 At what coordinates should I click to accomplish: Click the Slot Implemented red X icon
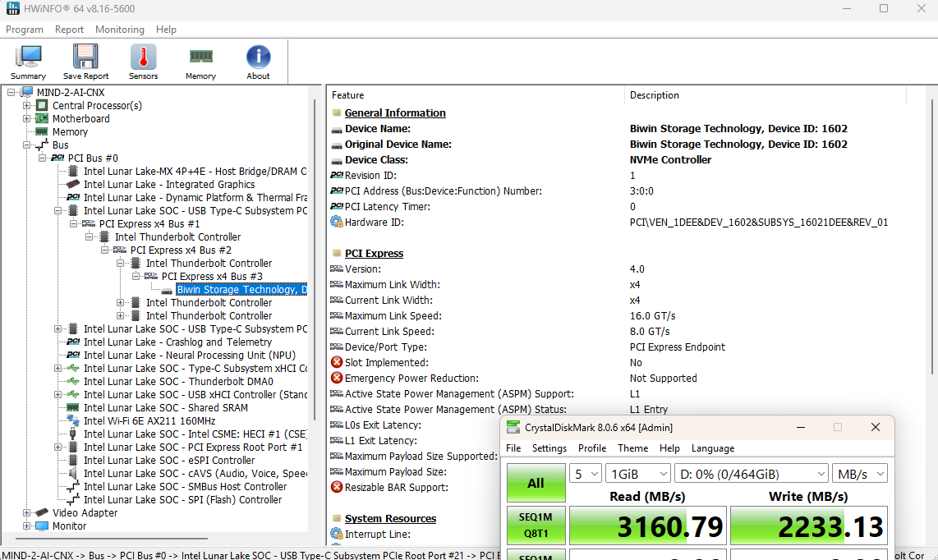[x=337, y=362]
